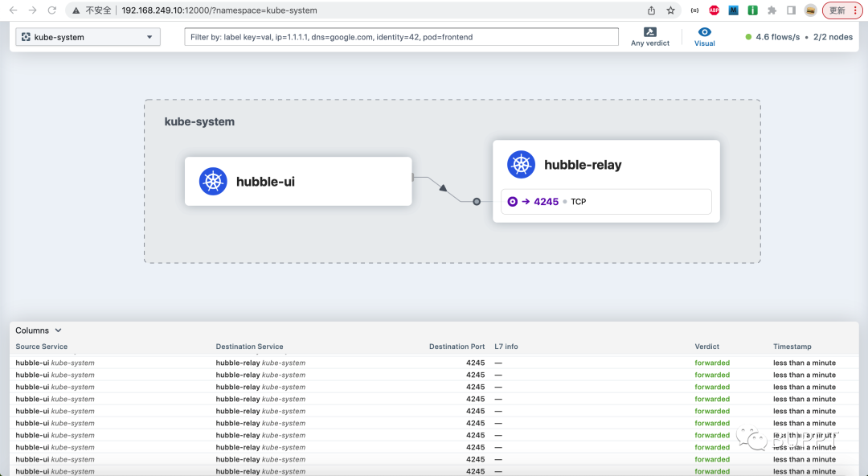Click the Destination Port column header
The height and width of the screenshot is (476, 868).
(x=457, y=347)
